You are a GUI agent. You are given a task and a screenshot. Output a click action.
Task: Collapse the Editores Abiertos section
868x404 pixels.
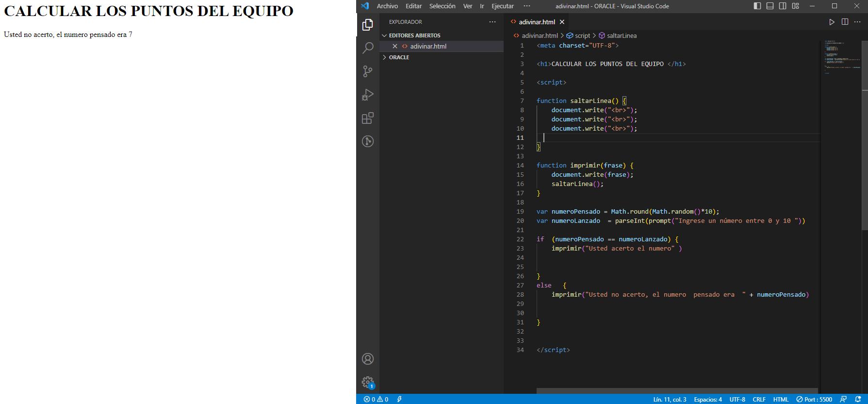442,35
